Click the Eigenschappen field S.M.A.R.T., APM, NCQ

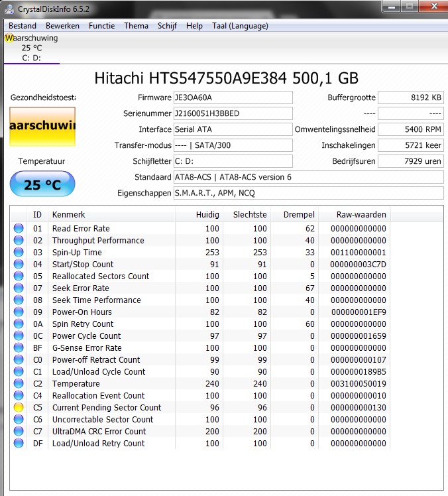[309, 193]
